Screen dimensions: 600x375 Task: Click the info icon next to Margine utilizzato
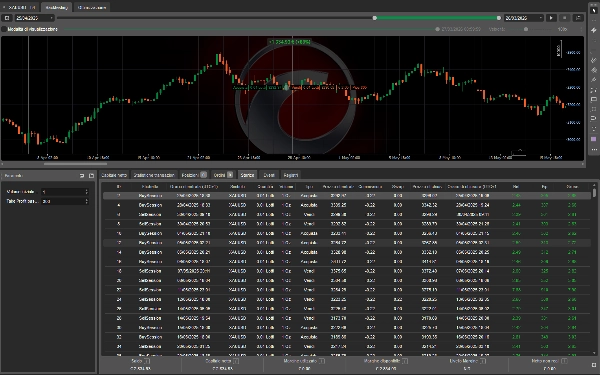[322, 361]
